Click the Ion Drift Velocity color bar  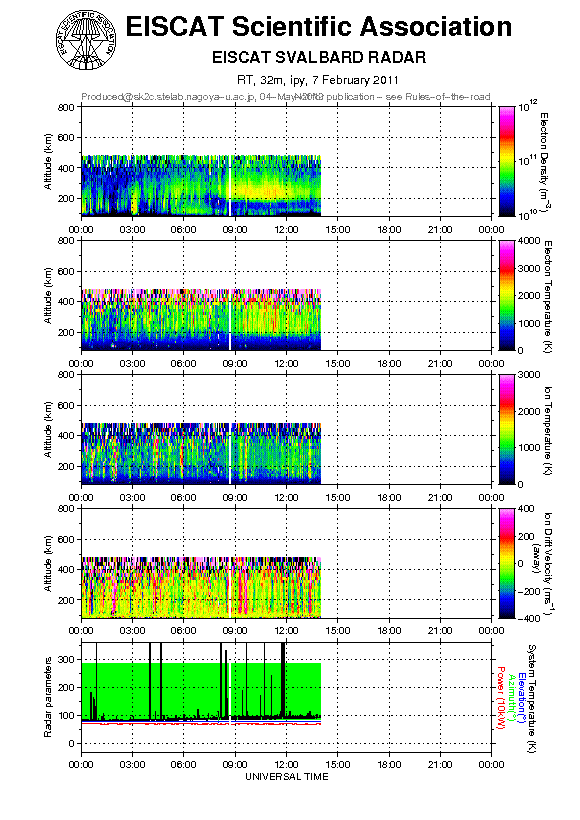[507, 563]
